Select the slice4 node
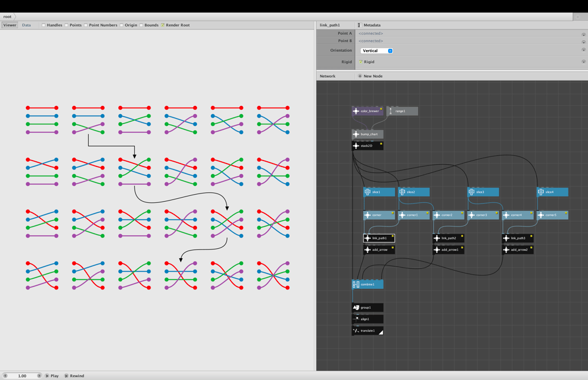The height and width of the screenshot is (380, 588). pyautogui.click(x=552, y=192)
